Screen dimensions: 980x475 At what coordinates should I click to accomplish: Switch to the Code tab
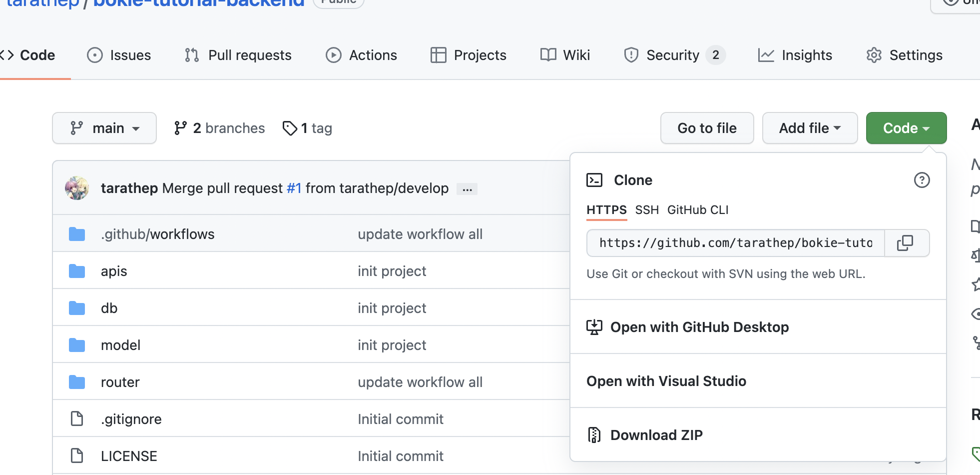tap(28, 55)
